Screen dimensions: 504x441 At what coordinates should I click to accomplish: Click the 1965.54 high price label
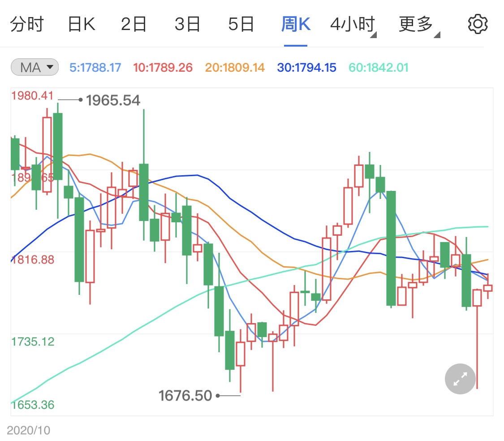point(113,100)
